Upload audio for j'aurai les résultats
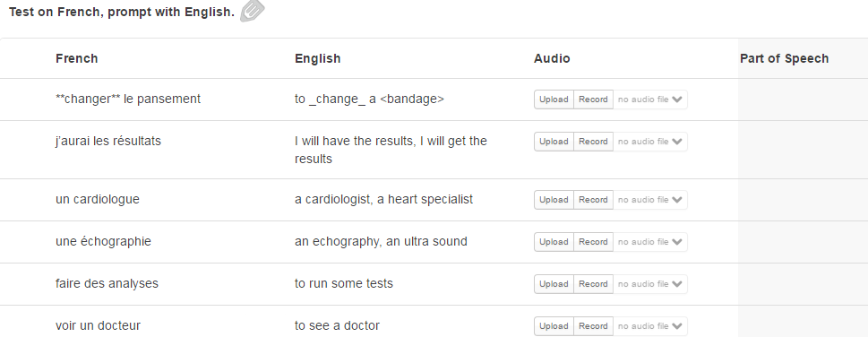The image size is (868, 337). click(554, 142)
